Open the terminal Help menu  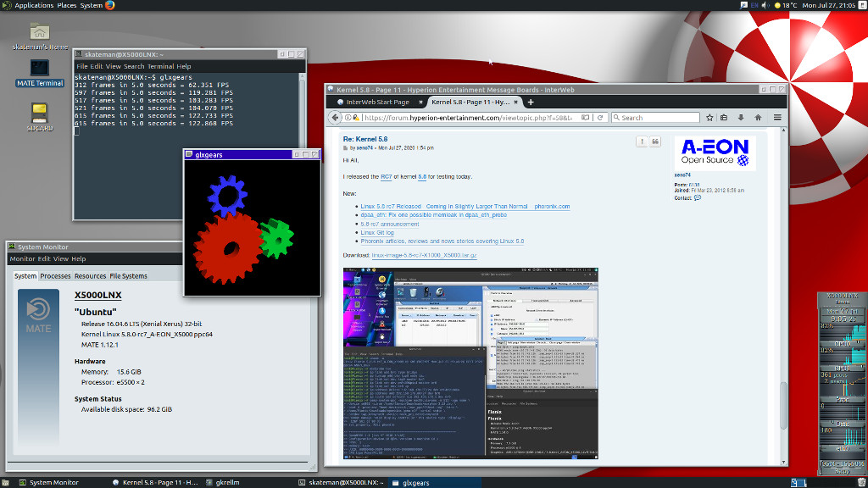coord(184,66)
